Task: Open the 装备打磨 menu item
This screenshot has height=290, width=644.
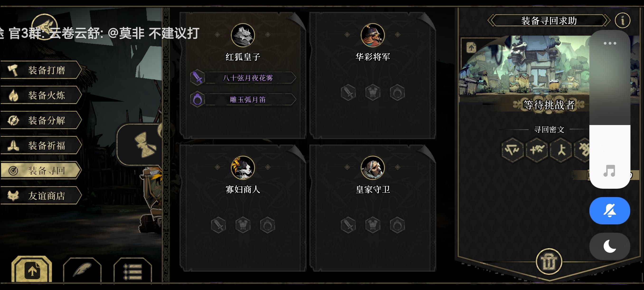Action: pos(41,70)
